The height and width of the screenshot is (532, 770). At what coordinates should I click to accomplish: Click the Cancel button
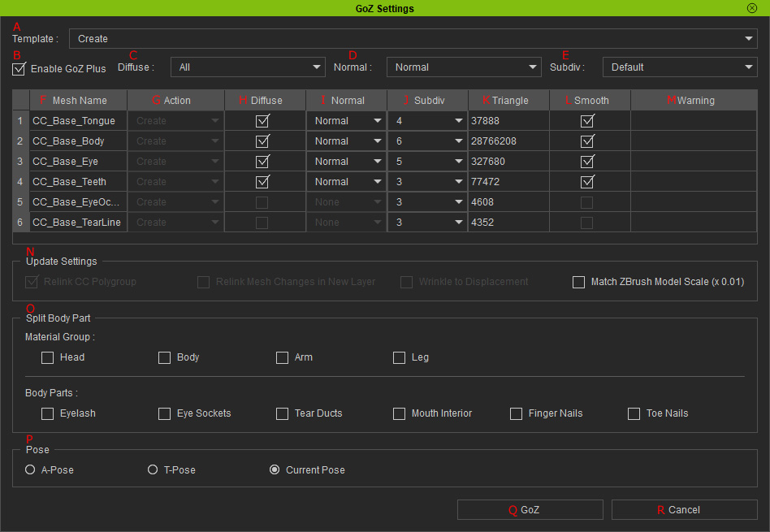coord(684,509)
